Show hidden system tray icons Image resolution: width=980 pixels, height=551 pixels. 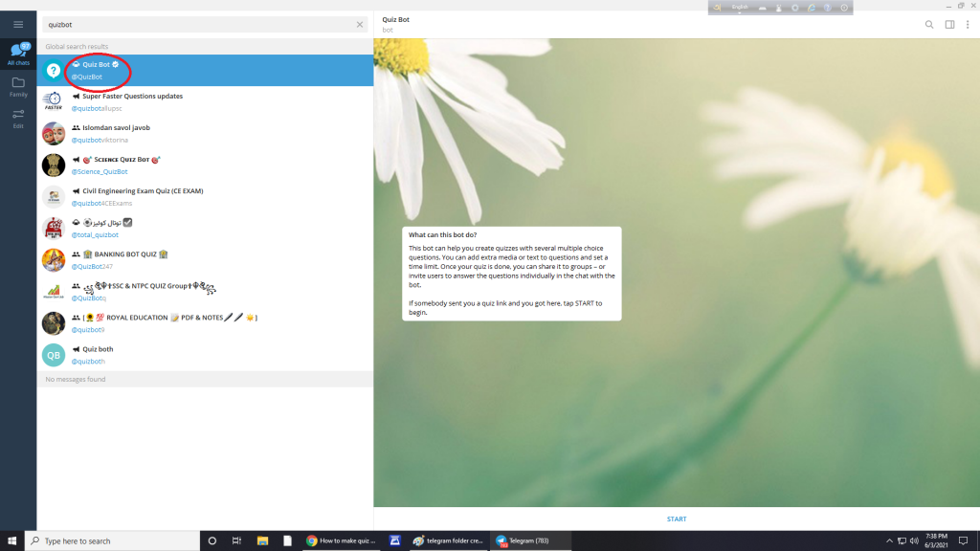coord(889,540)
